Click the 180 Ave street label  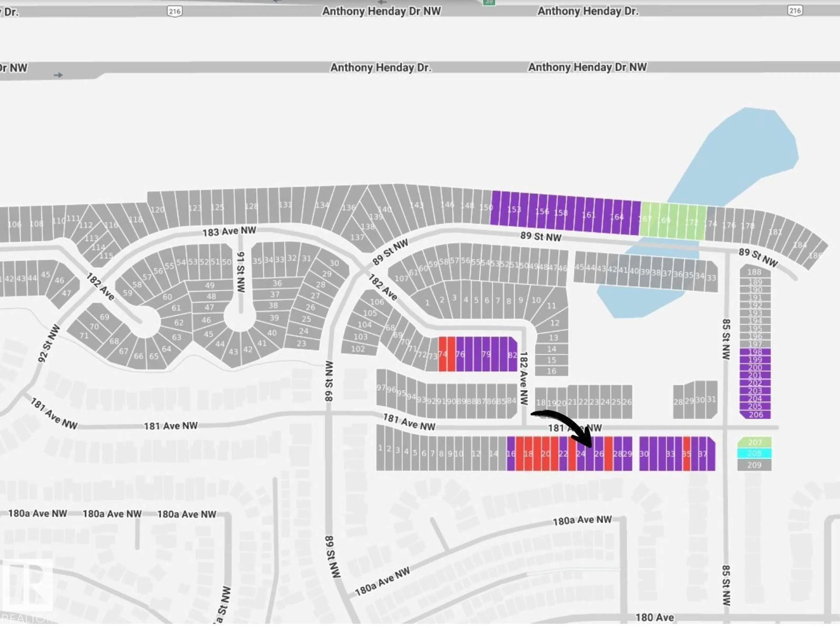[655, 617]
